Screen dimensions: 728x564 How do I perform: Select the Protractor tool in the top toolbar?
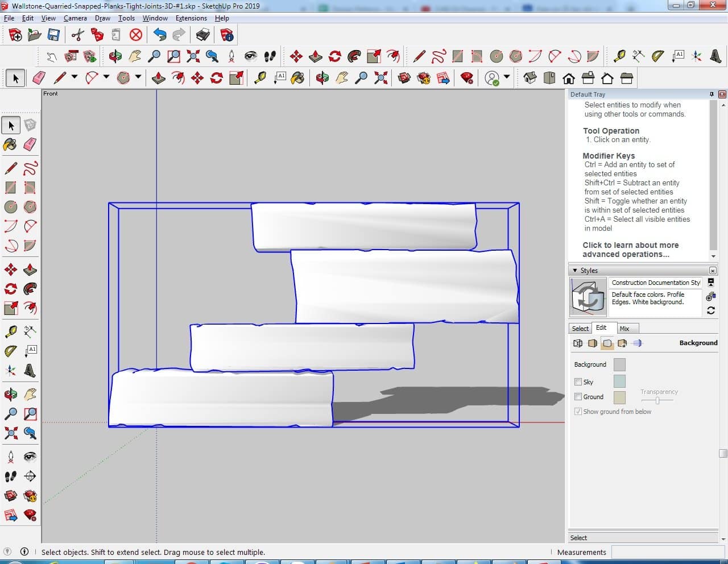coord(657,56)
